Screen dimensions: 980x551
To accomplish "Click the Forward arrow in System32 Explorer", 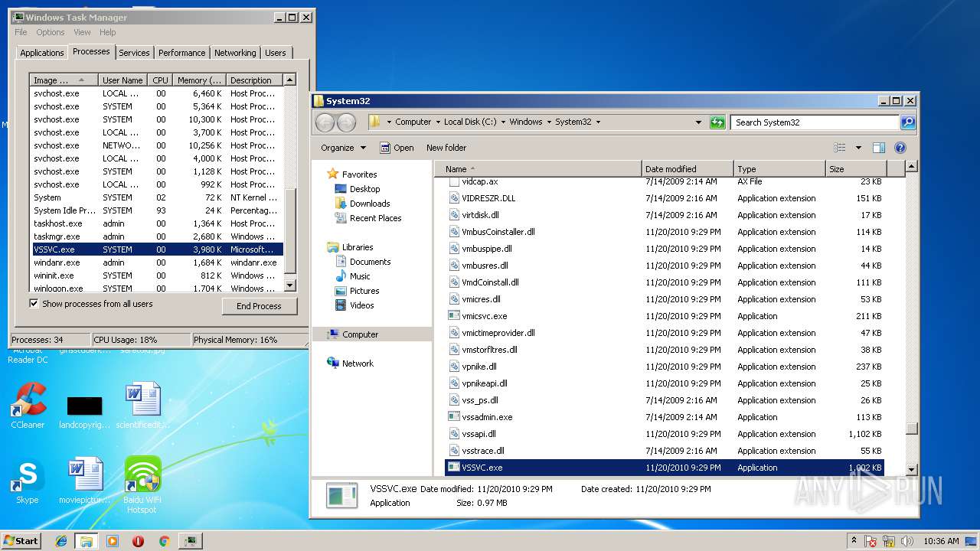I will (346, 122).
